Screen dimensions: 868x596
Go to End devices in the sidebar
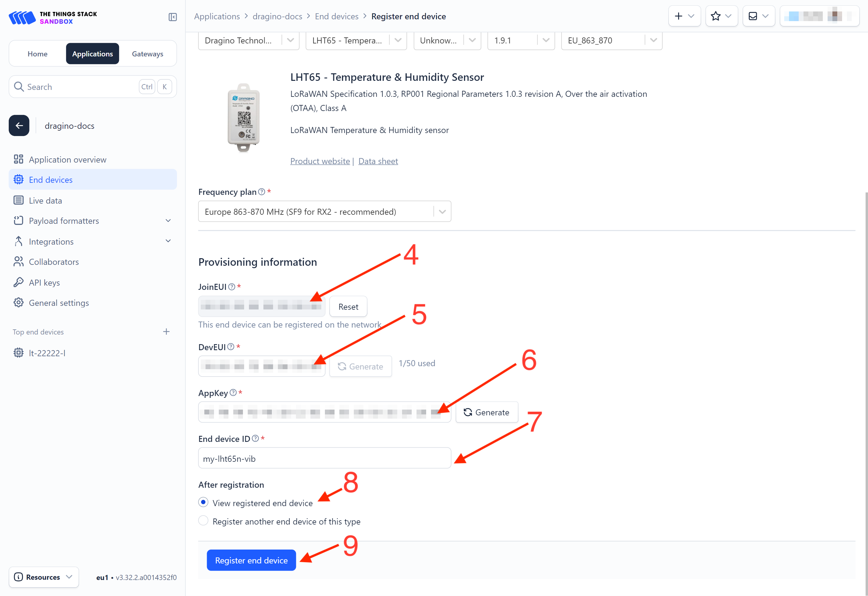pyautogui.click(x=93, y=180)
